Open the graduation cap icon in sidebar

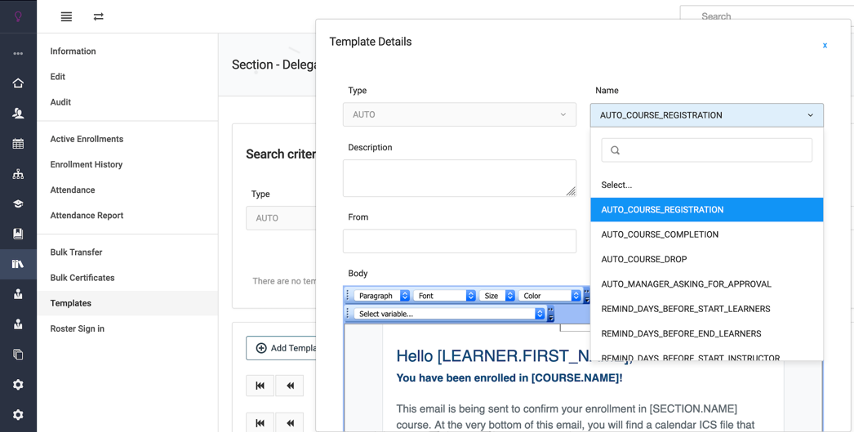click(18, 204)
